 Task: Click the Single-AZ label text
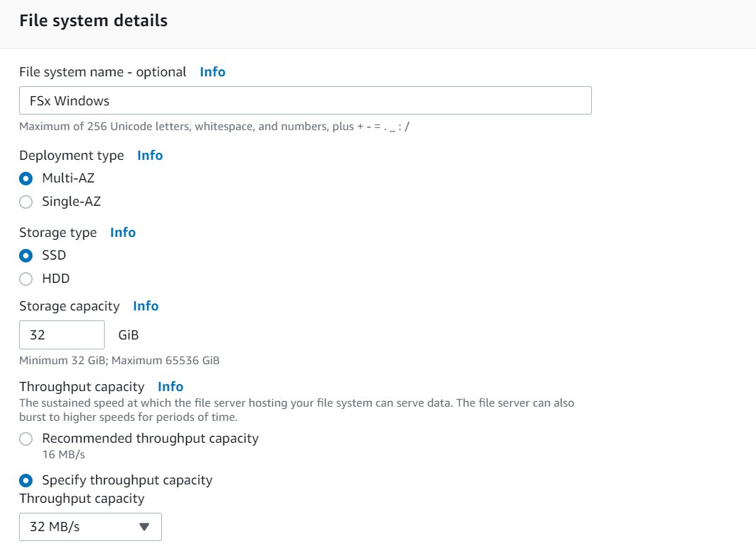click(x=71, y=201)
